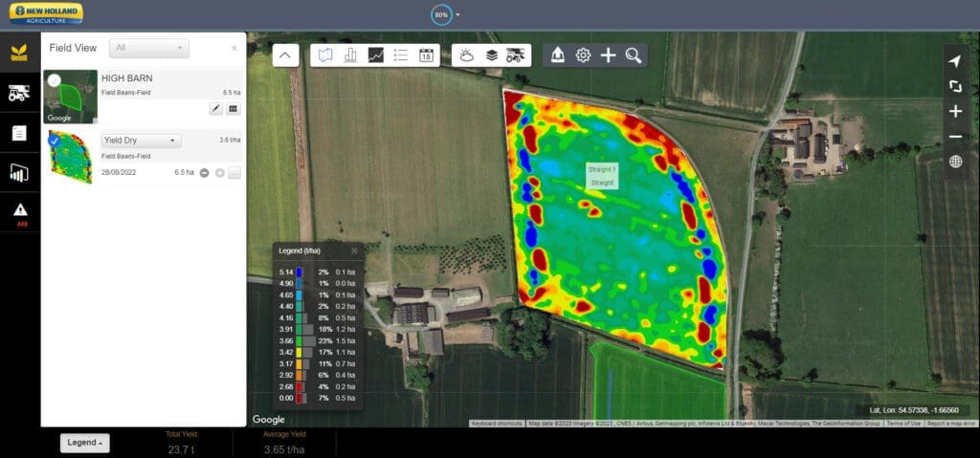Show vehicles with the combine toolbar icon

click(516, 55)
